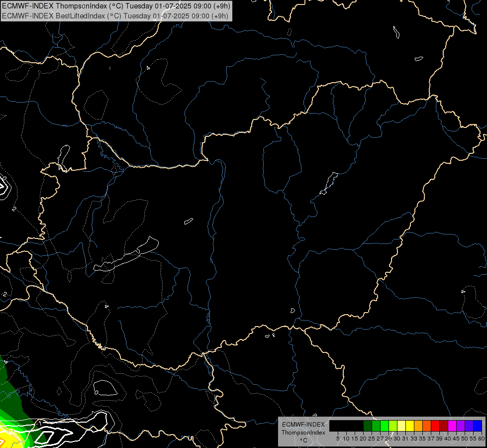Pick the blue 55–60 legend swatch
Viewport: 487px width, 448px height.
(x=478, y=426)
